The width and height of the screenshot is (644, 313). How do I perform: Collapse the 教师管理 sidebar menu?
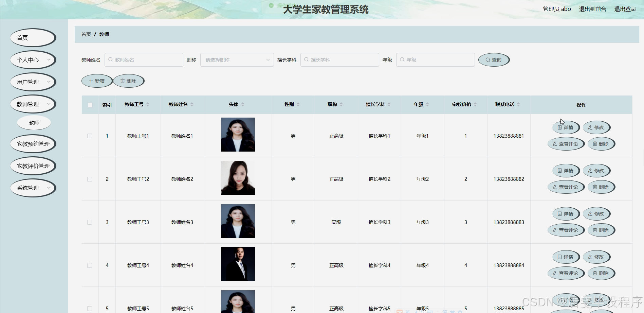[33, 104]
